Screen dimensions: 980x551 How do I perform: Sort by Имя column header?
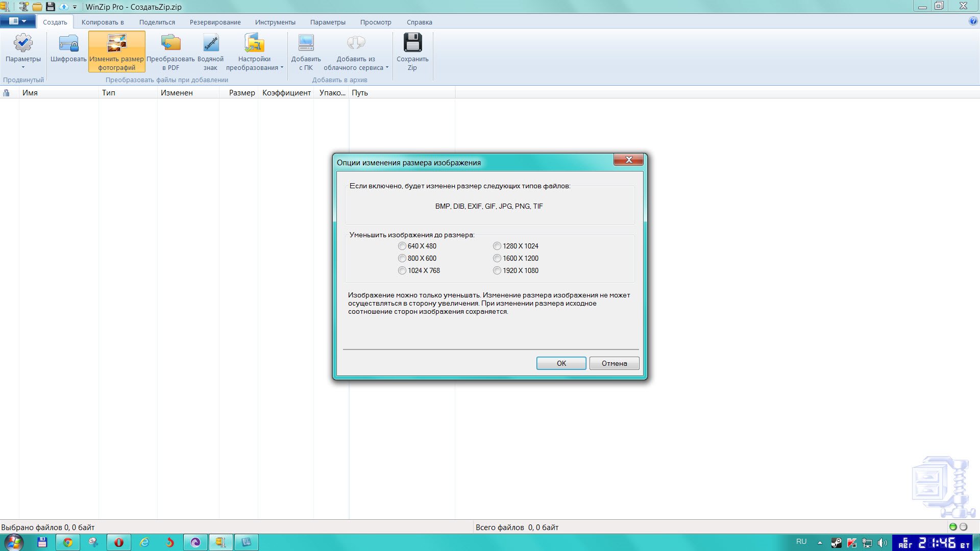coord(59,93)
